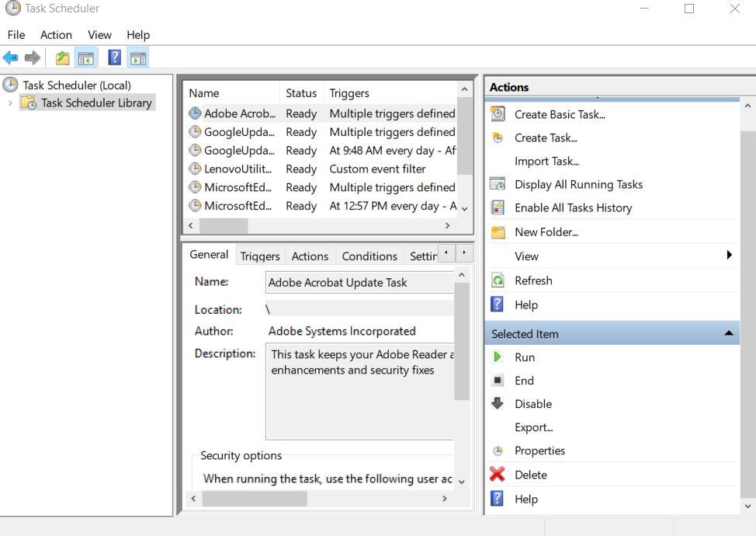This screenshot has height=536, width=756.
Task: Select the Task Scheduler (Local) tree root
Action: click(77, 85)
